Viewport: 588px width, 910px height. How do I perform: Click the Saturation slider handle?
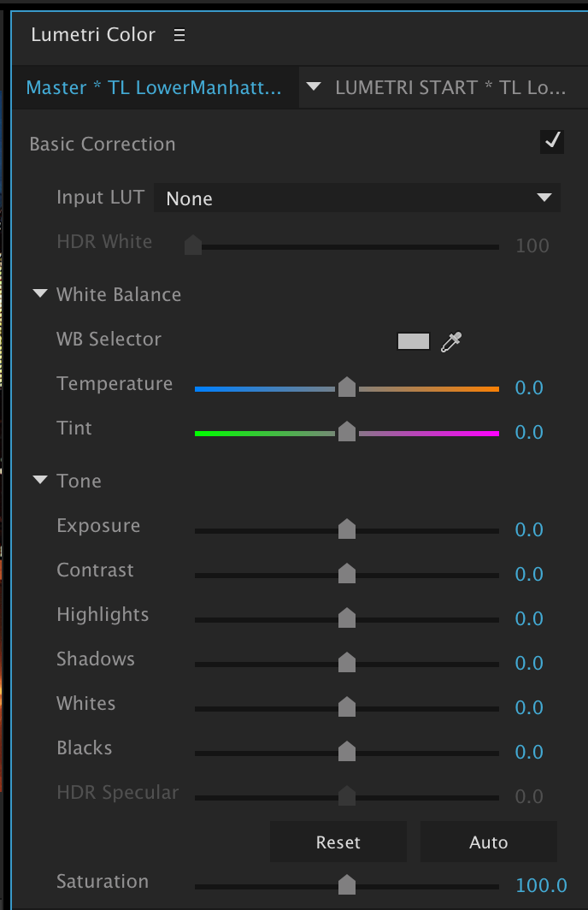pos(347,884)
